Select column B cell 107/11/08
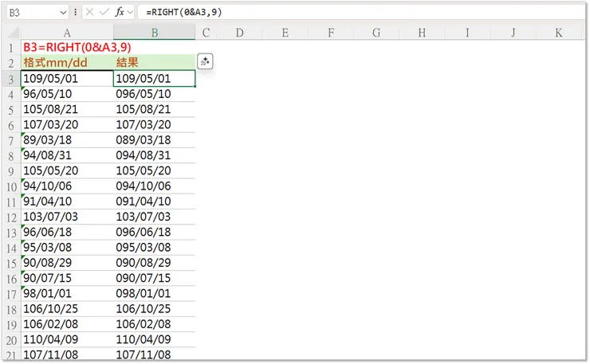The width and height of the screenshot is (590, 364). click(154, 354)
